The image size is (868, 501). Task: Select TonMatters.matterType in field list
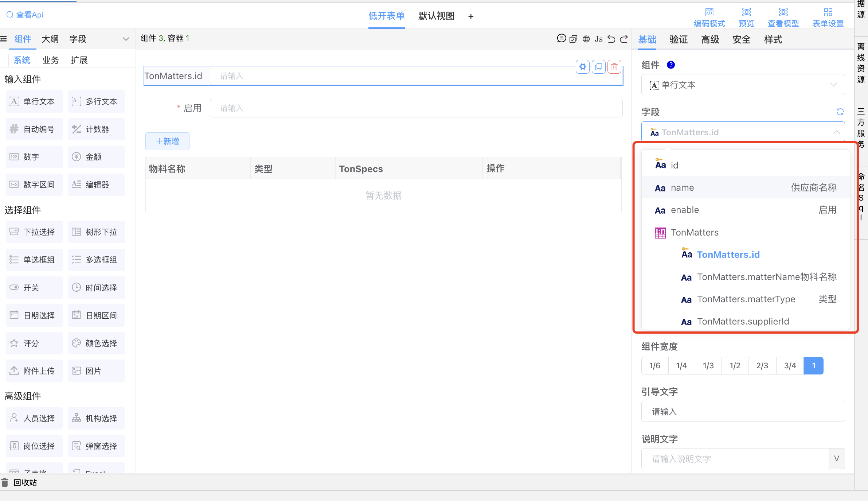tap(746, 299)
